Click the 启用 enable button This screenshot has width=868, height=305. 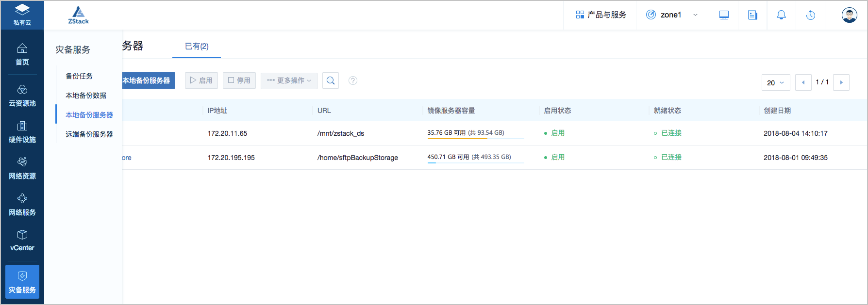pos(201,80)
